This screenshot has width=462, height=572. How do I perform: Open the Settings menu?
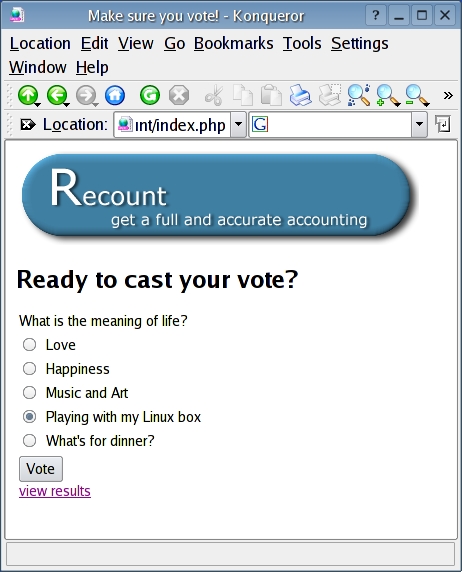click(x=359, y=43)
